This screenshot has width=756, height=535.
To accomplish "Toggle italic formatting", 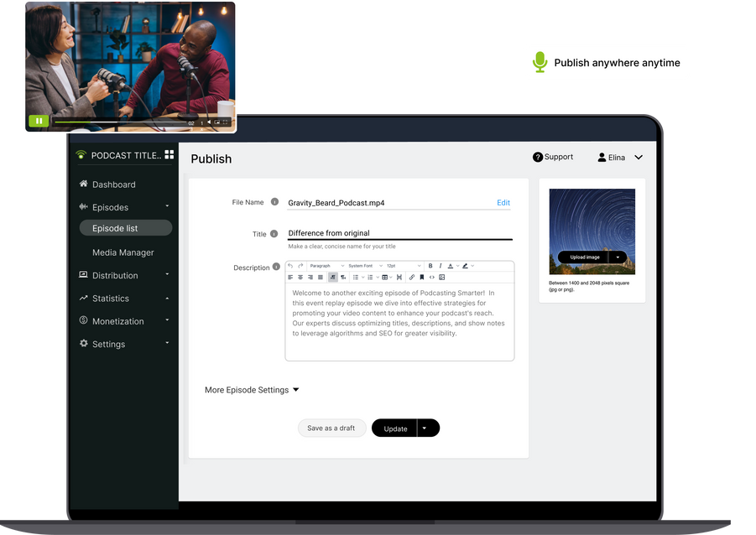I will click(441, 266).
